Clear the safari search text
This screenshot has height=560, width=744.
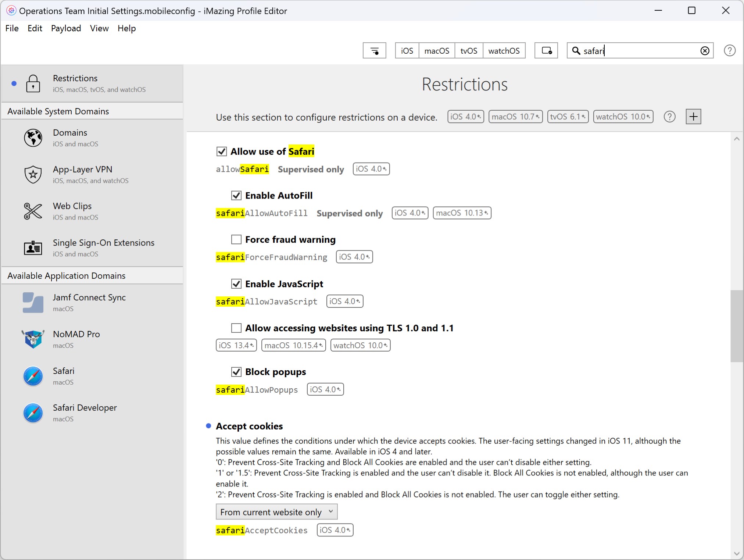point(704,51)
